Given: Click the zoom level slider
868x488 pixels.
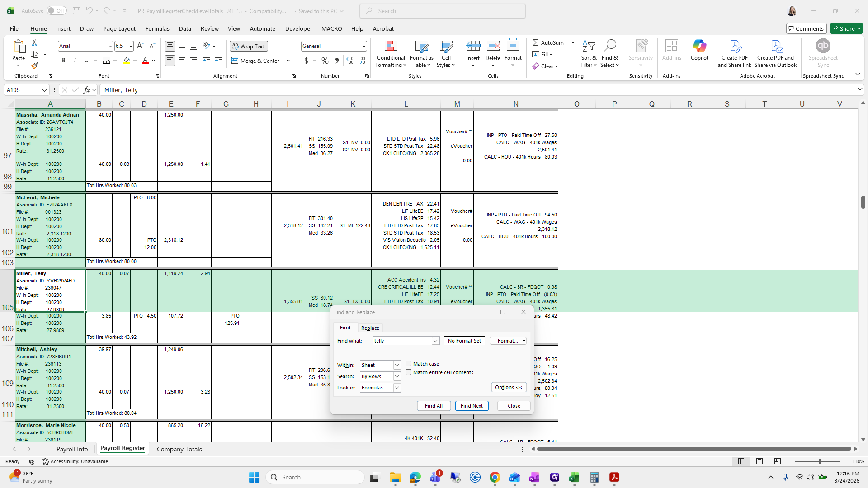Looking at the screenshot, I should pos(819,461).
